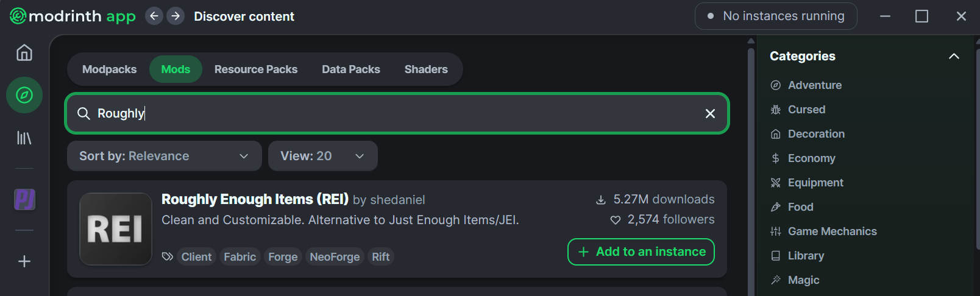The image size is (980, 296).
Task: Open the Sort by Relevance dropdown
Action: [164, 157]
